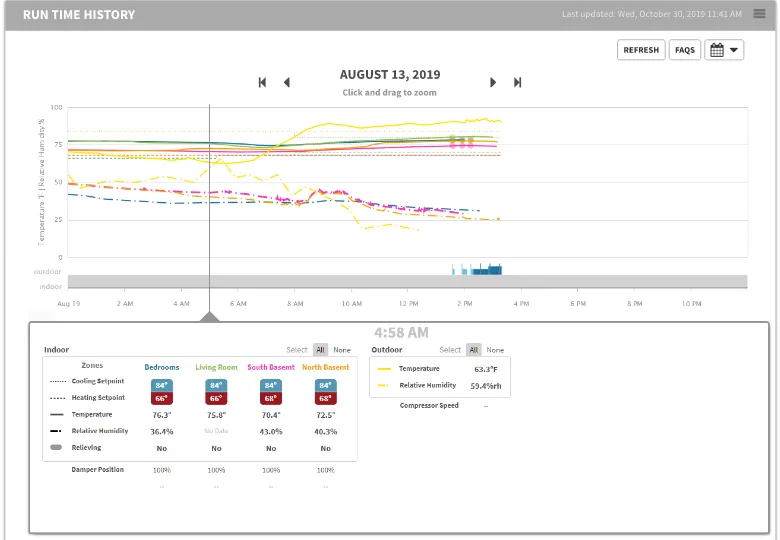Image resolution: width=780 pixels, height=540 pixels.
Task: Click South Basemt humidity value 43.0%
Action: [x=271, y=432]
